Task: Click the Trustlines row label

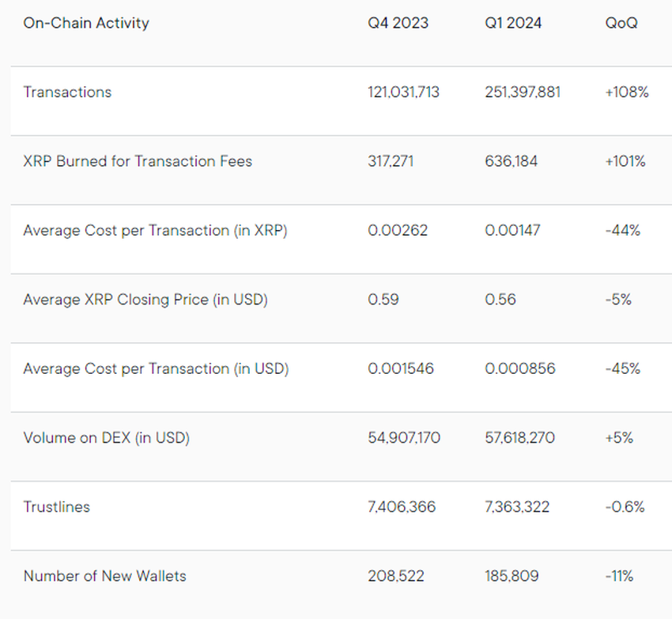Action: coord(57,507)
